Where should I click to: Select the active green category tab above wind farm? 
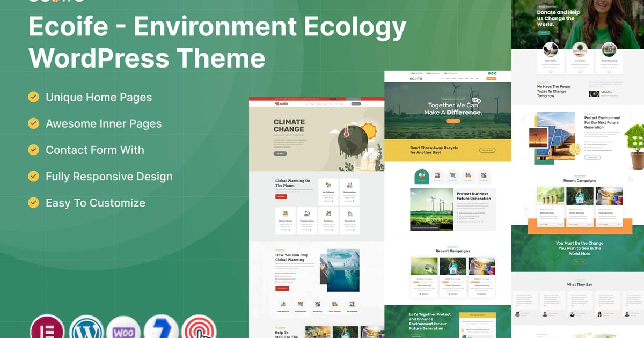422,176
